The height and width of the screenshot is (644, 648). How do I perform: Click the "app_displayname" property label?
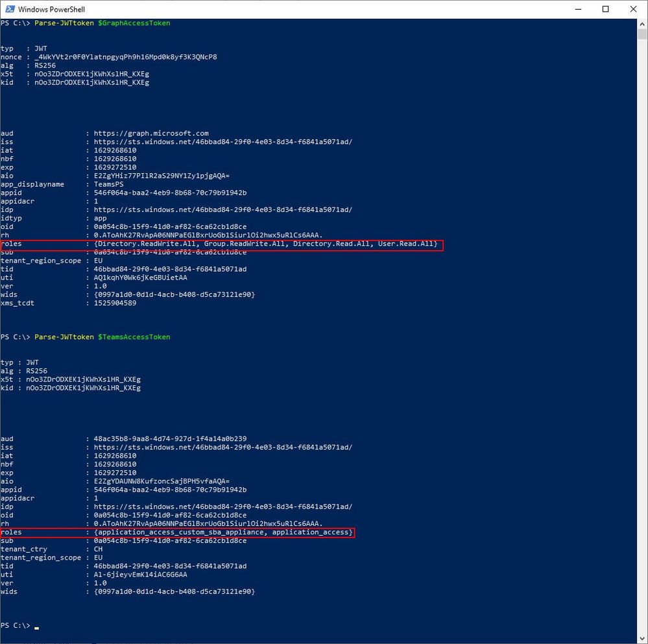(32, 184)
